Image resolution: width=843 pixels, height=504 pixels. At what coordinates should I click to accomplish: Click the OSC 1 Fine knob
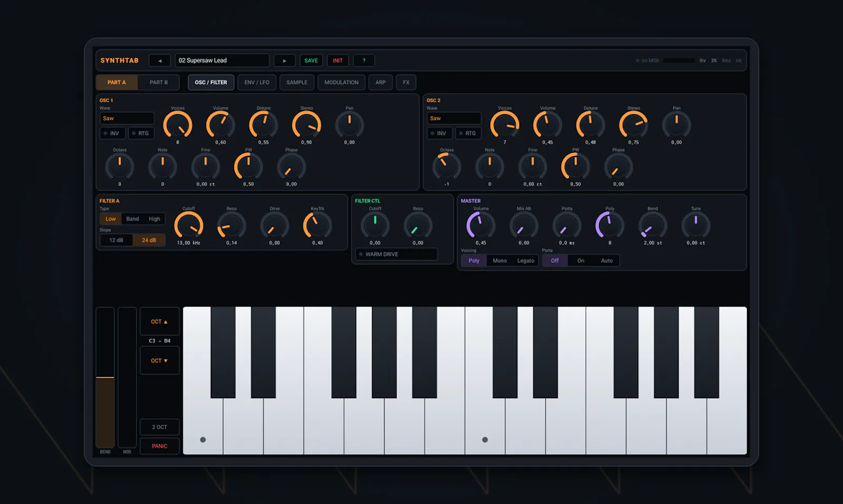coord(205,167)
